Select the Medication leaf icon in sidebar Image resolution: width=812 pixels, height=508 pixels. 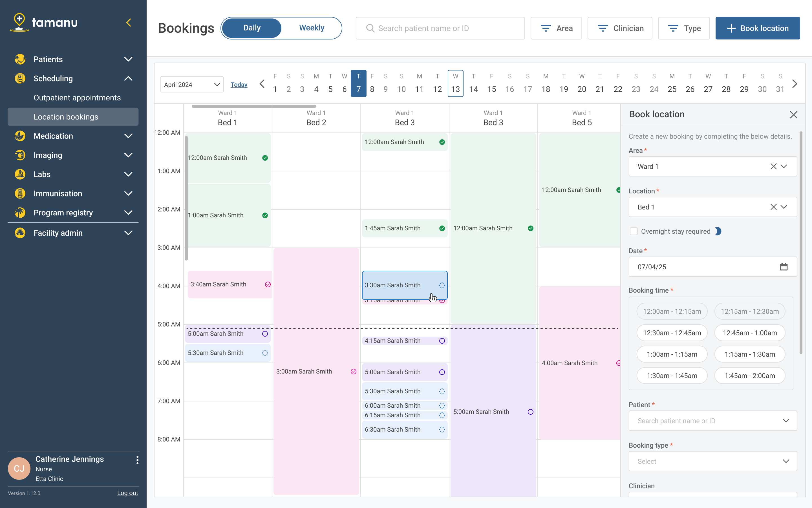click(20, 136)
